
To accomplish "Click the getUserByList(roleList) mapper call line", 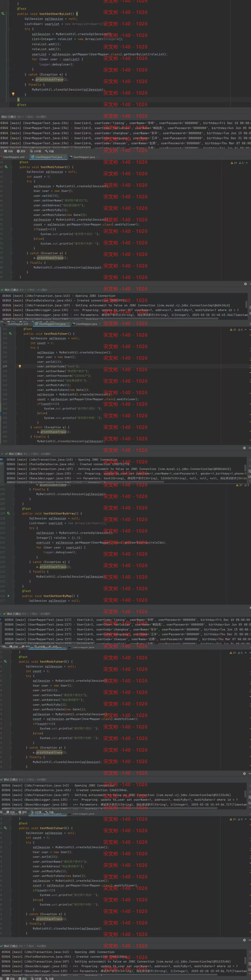I will pos(99,54).
